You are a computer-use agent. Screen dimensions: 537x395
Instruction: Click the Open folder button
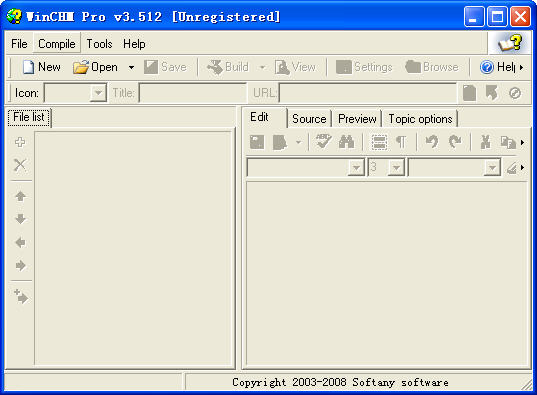95,67
